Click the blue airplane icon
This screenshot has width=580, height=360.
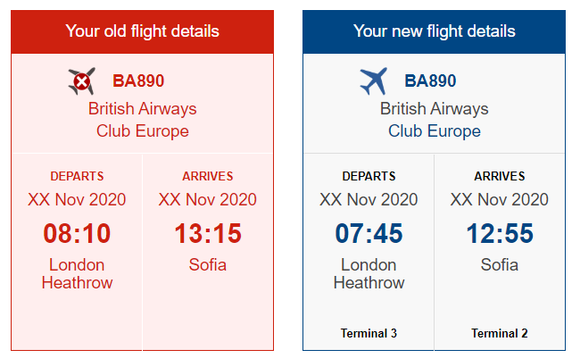point(374,81)
